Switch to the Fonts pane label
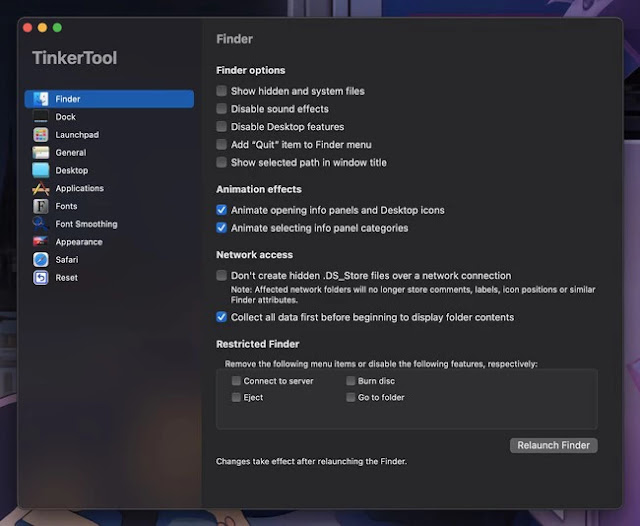Image resolution: width=640 pixels, height=526 pixels. tap(67, 206)
